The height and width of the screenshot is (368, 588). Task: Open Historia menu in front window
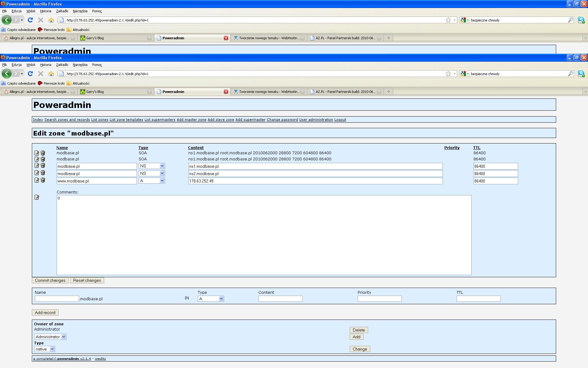tap(46, 65)
